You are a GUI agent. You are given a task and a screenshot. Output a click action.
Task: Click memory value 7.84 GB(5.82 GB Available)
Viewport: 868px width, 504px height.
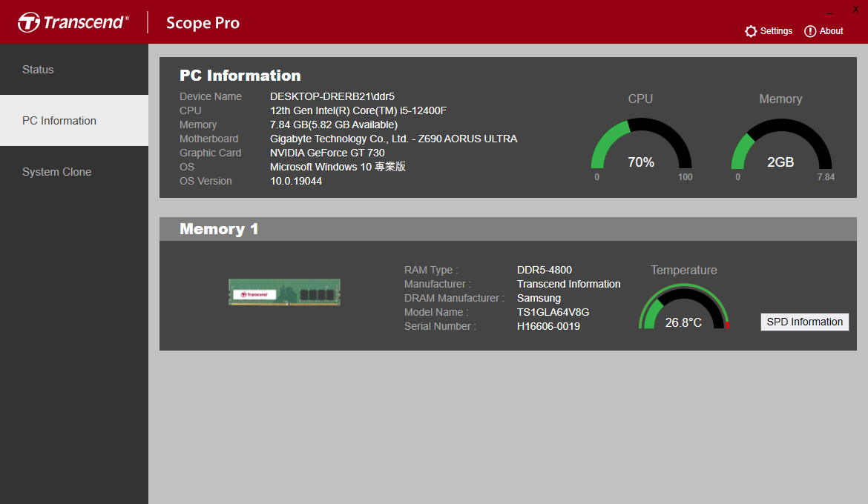334,125
